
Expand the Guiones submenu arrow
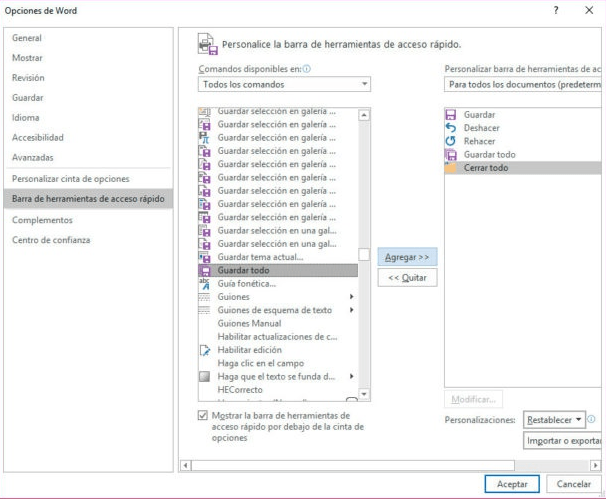[x=351, y=297]
